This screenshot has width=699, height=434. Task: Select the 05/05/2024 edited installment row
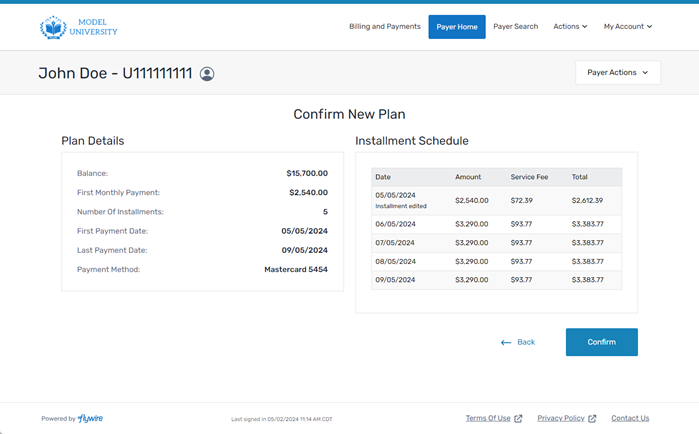coord(496,200)
